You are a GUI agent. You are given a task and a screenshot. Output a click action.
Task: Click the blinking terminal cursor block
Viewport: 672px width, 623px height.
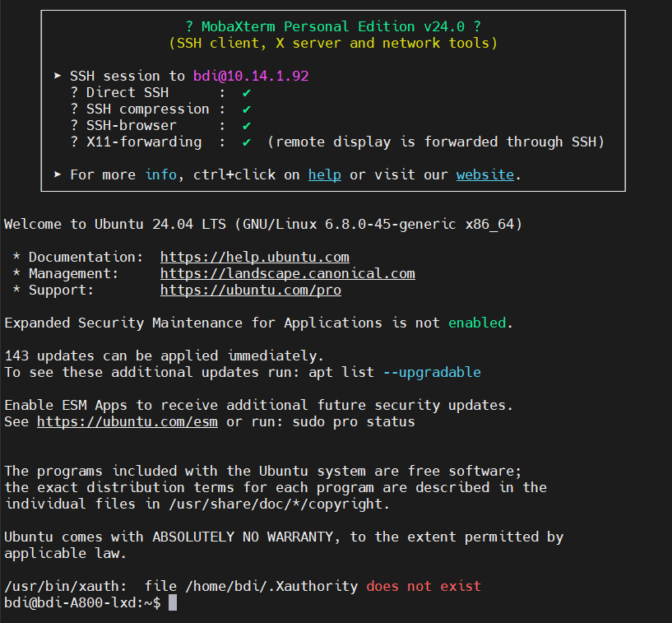coord(173,602)
